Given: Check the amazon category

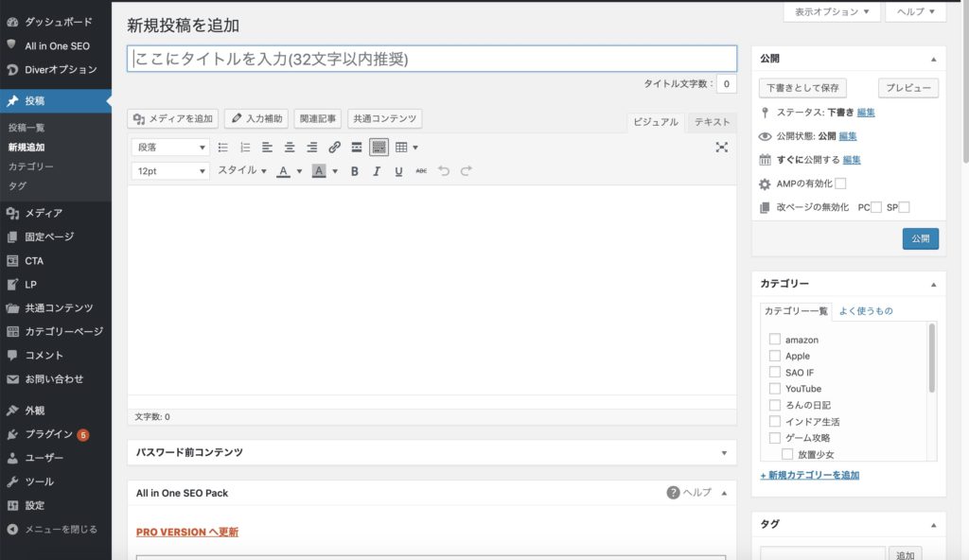Looking at the screenshot, I should [x=775, y=340].
